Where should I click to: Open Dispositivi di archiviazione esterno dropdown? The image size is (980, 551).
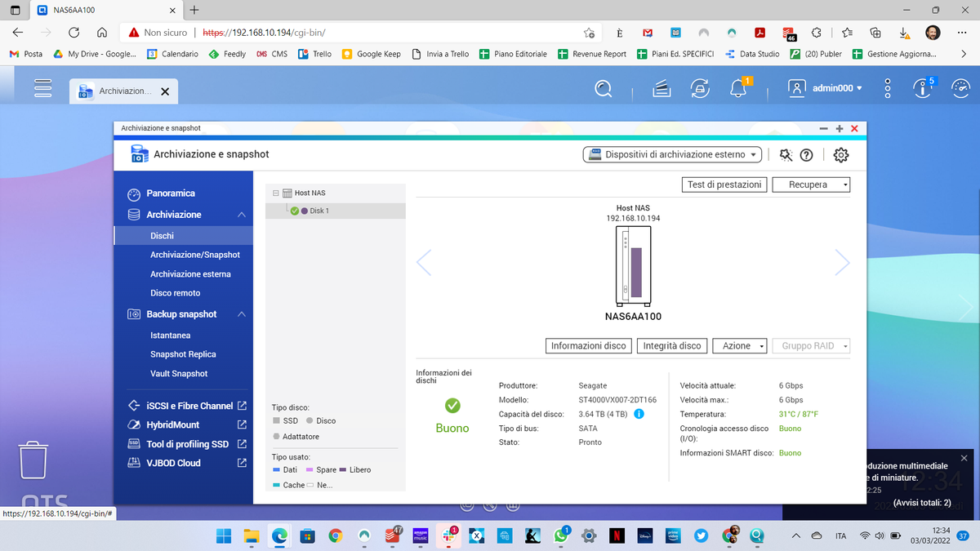click(x=672, y=154)
